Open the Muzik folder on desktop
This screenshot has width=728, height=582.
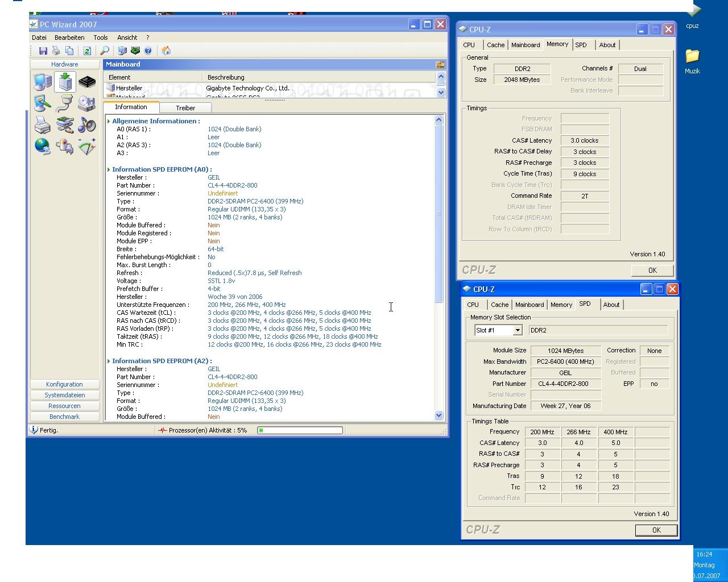pos(692,61)
